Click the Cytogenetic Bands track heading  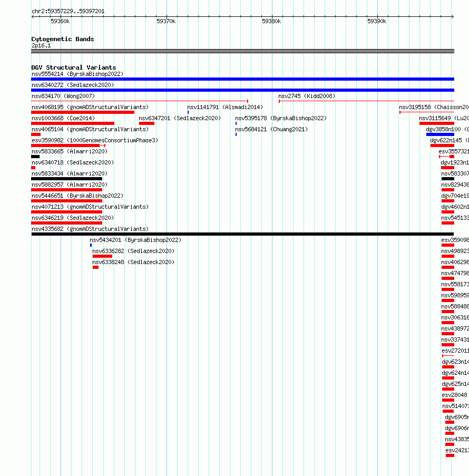click(x=63, y=39)
